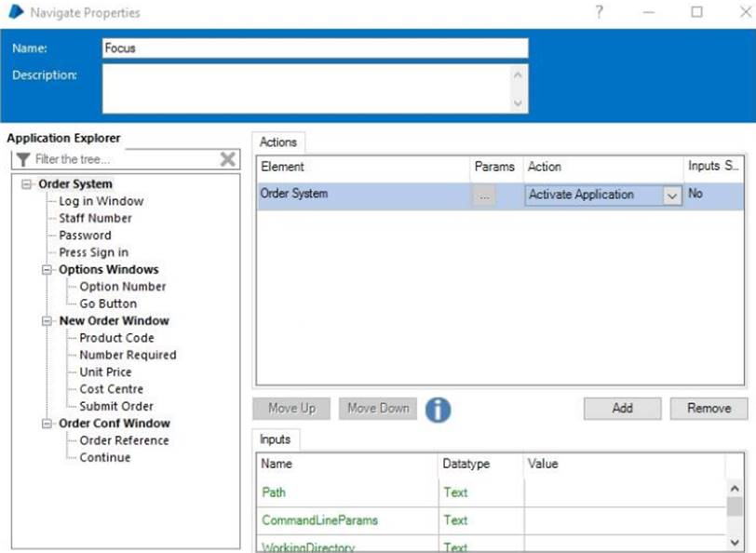Click the filter funnel icon
Image resolution: width=756 pixels, height=553 pixels.
point(23,159)
